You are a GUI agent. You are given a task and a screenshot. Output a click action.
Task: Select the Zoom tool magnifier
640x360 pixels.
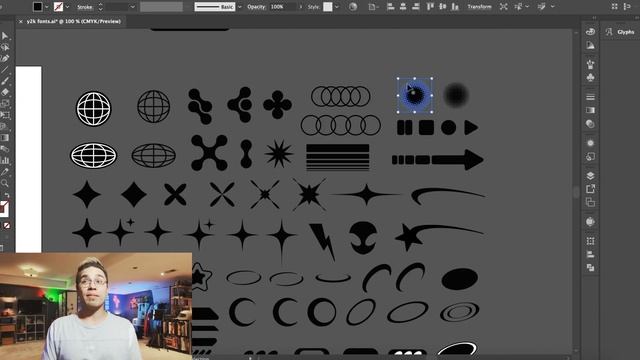(x=4, y=183)
